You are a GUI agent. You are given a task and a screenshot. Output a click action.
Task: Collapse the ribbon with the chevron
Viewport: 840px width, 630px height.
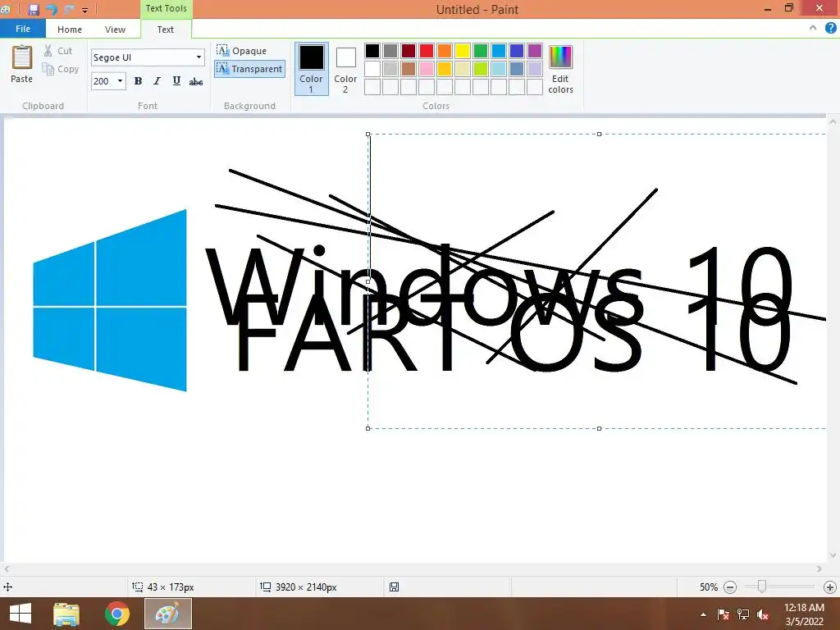(813, 28)
